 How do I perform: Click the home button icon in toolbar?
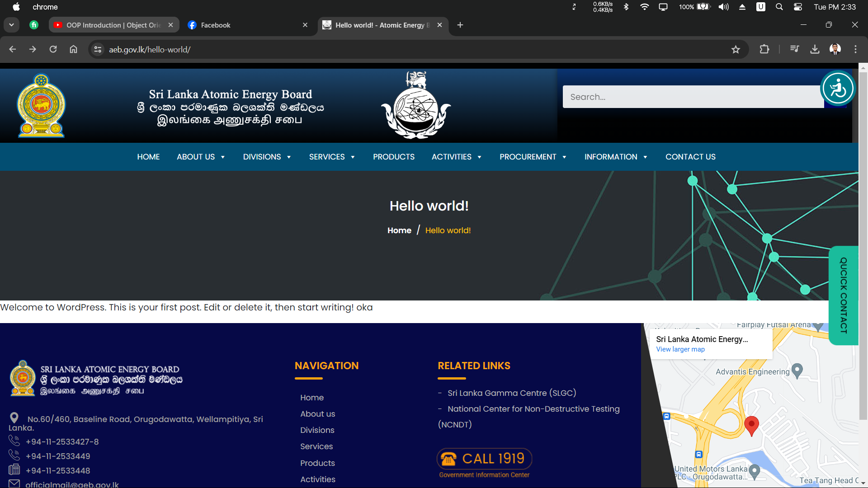[x=73, y=49]
